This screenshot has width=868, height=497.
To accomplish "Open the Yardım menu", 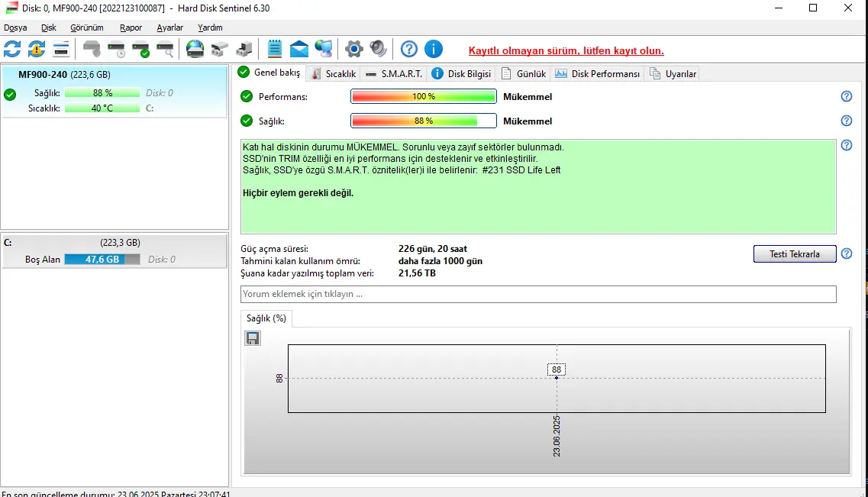I will 211,27.
